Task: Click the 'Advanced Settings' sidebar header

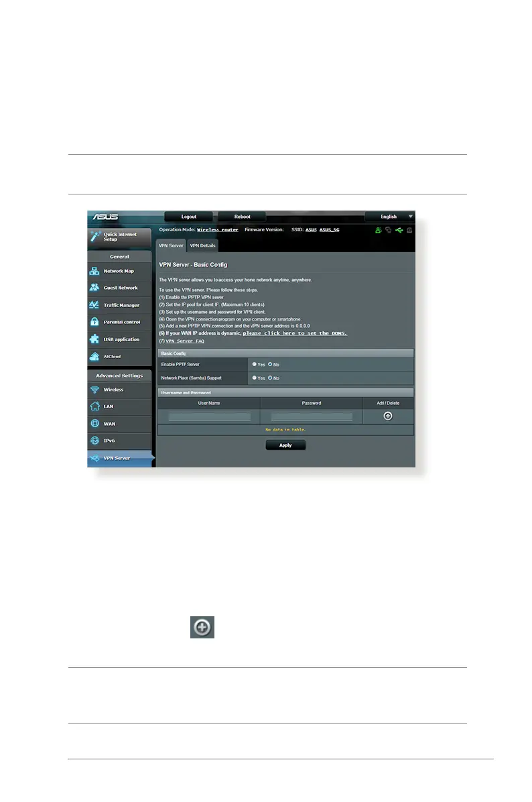Action: [x=119, y=376]
